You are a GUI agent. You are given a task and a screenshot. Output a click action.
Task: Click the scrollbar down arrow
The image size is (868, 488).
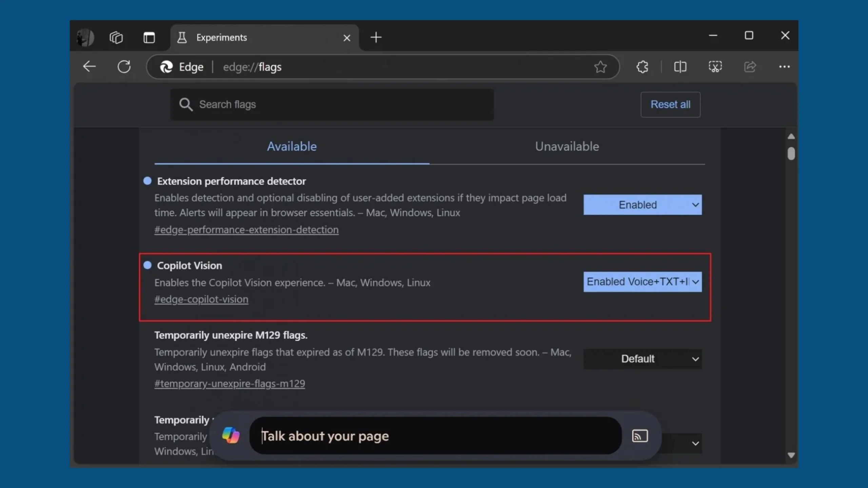(791, 455)
